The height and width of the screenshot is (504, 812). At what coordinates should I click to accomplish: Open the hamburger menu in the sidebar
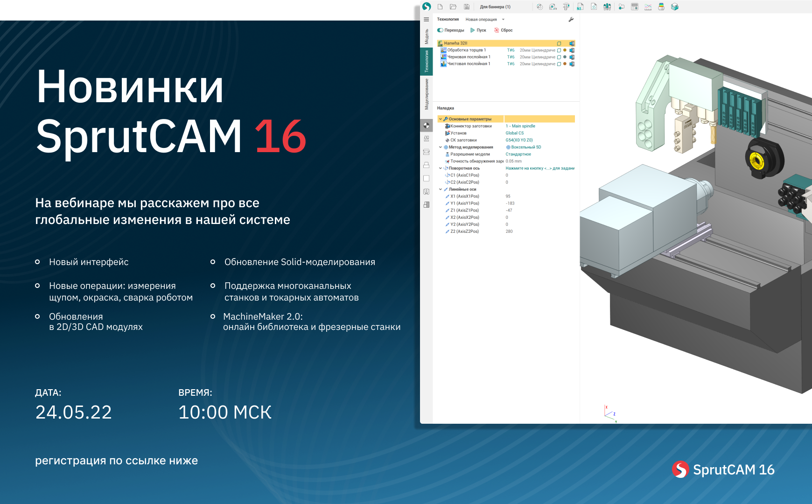click(x=427, y=20)
